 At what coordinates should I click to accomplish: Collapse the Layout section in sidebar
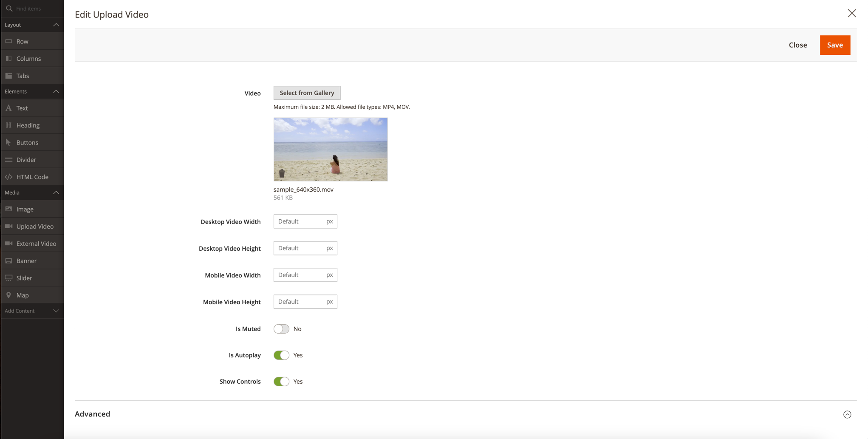(x=56, y=25)
